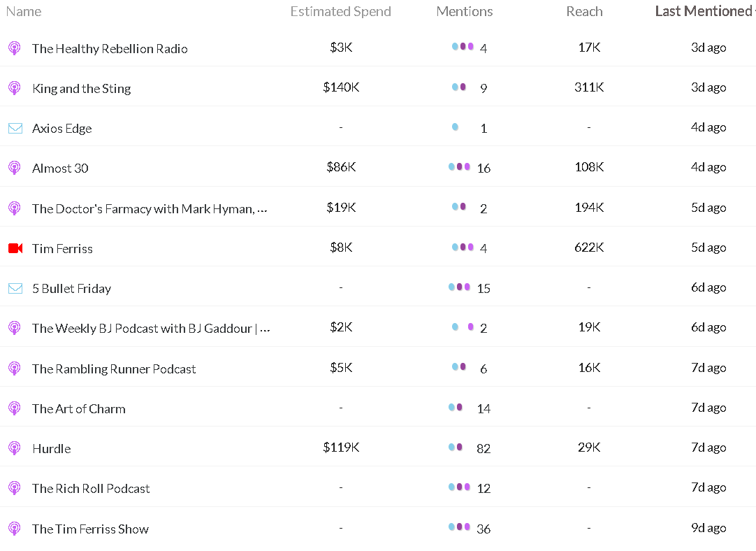This screenshot has width=756, height=551.
Task: Click podcast icon beside King and the Sting
Action: pyautogui.click(x=15, y=88)
